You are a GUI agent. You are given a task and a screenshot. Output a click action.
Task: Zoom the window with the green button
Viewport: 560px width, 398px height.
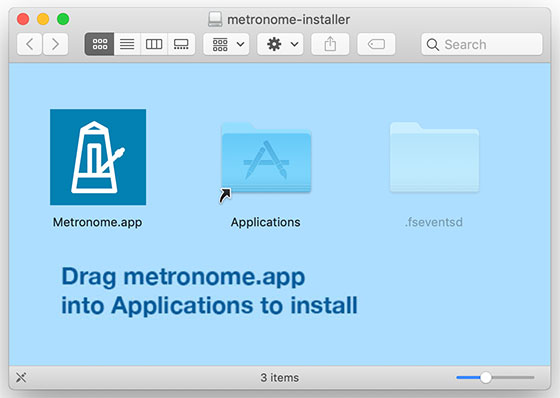pyautogui.click(x=63, y=19)
